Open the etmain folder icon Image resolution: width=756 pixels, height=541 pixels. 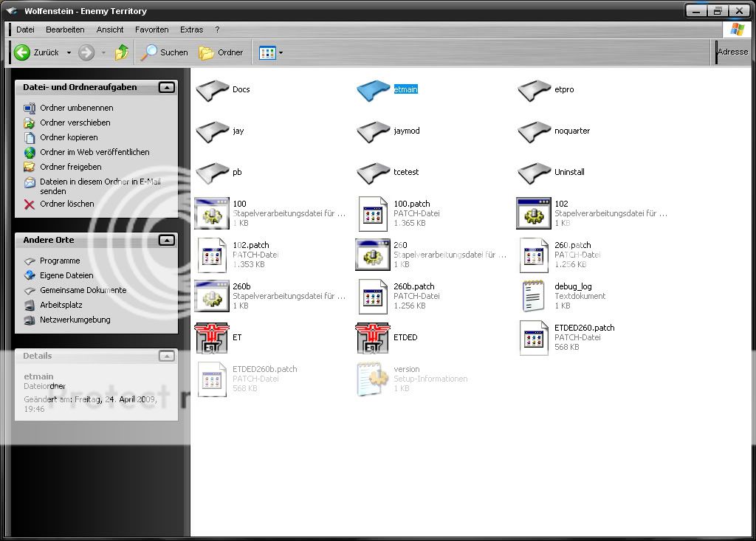(x=373, y=90)
